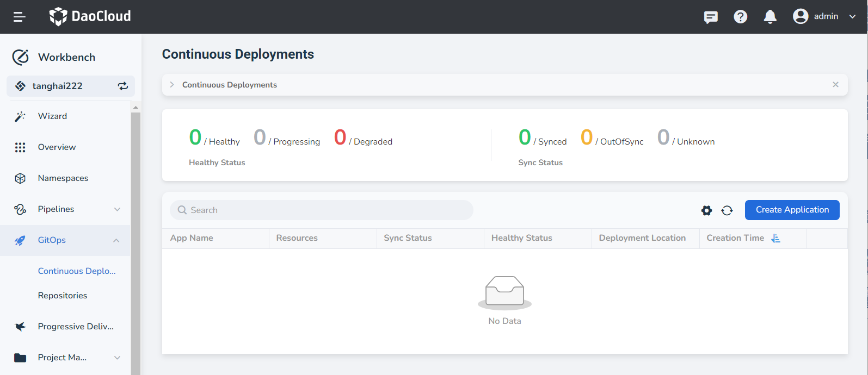868x375 pixels.
Task: Click the help question mark icon
Action: click(x=740, y=17)
